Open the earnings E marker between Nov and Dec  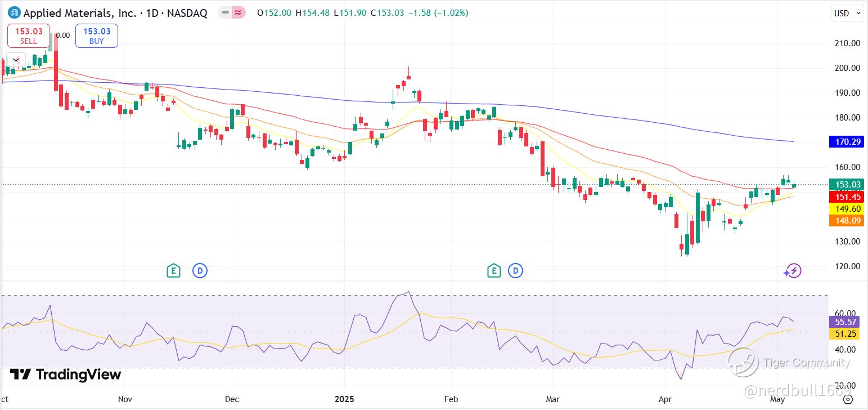(x=173, y=271)
